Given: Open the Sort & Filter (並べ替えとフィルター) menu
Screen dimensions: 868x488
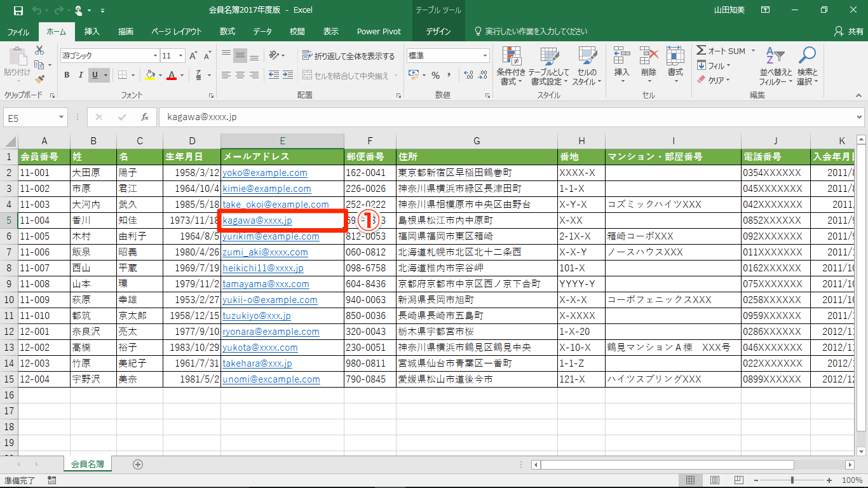Looking at the screenshot, I should (776, 67).
